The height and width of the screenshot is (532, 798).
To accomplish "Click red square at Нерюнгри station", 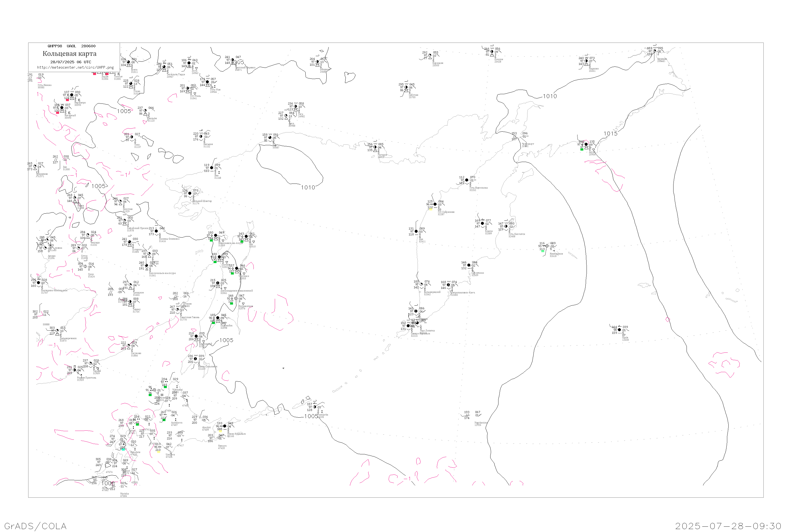I will click(x=68, y=100).
